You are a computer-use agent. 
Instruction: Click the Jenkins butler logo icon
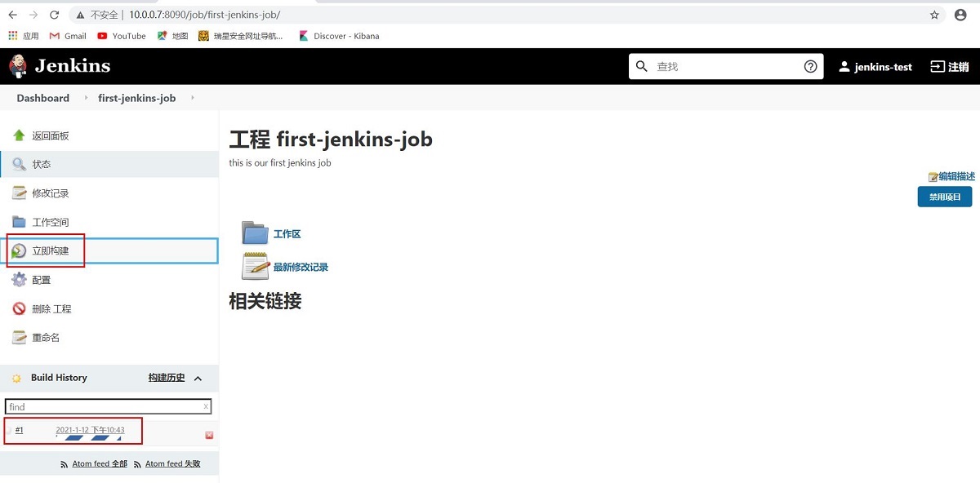click(x=17, y=66)
